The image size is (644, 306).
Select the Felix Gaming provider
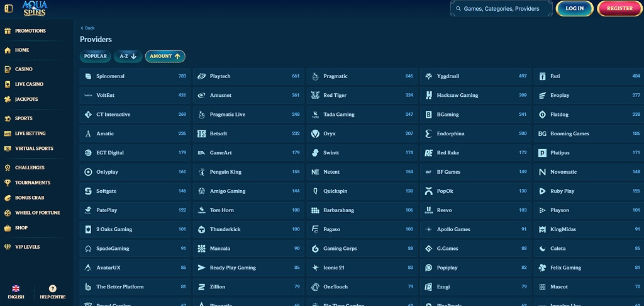pyautogui.click(x=589, y=268)
